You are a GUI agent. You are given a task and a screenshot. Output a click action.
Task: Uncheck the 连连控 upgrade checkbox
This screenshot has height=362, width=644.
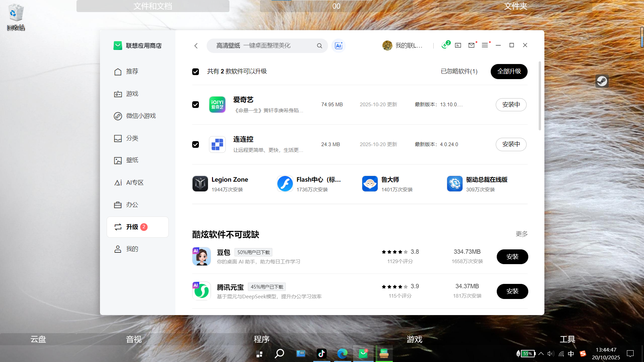click(x=196, y=144)
